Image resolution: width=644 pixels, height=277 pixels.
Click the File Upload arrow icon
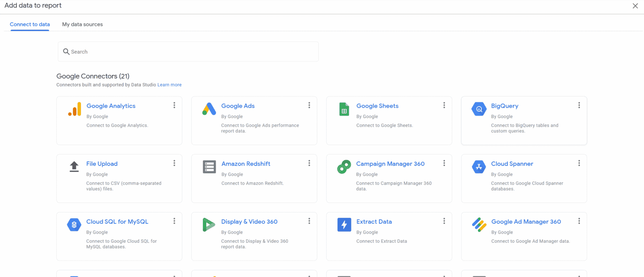click(x=74, y=166)
